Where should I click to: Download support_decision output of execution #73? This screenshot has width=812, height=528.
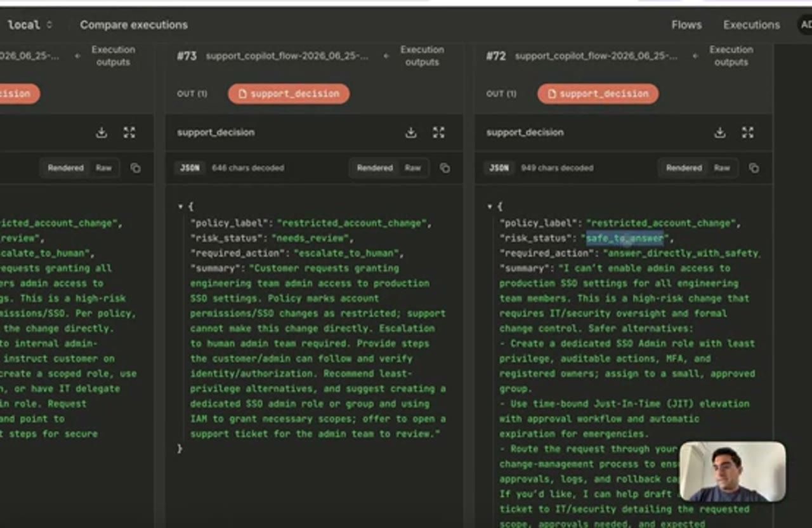411,132
